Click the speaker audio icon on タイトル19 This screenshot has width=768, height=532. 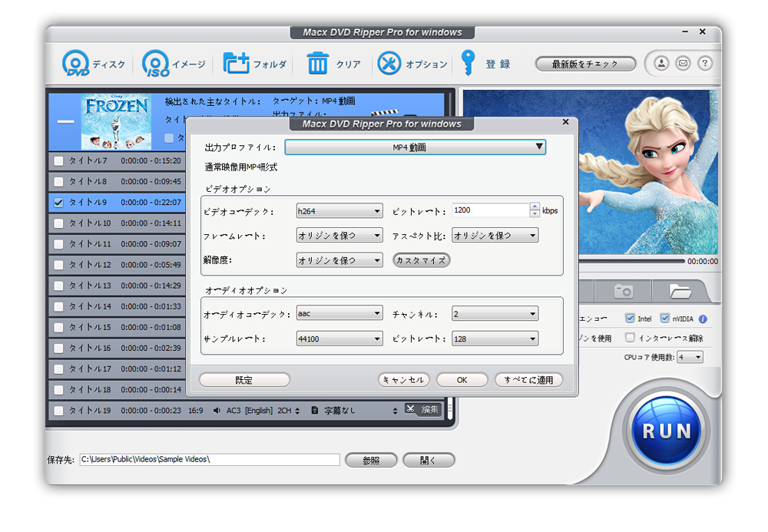tap(217, 411)
